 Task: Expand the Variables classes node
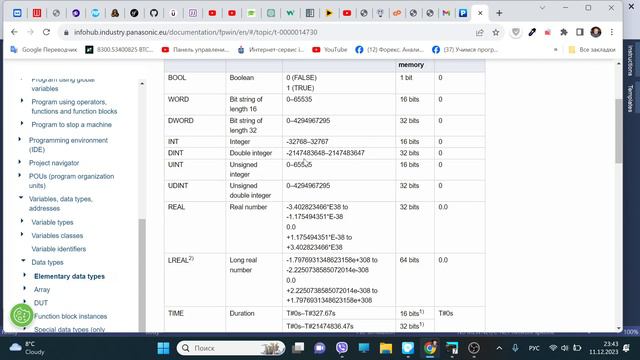[x=22, y=235]
